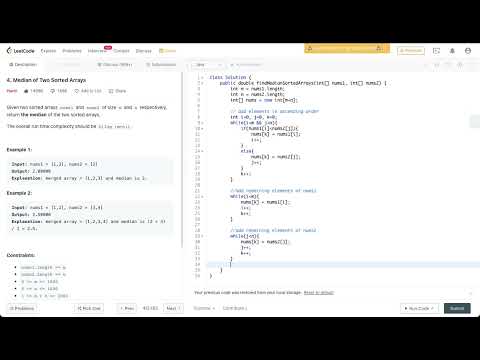Switch to the Submissions tab
The width and height of the screenshot is (480, 360).
[161, 64]
